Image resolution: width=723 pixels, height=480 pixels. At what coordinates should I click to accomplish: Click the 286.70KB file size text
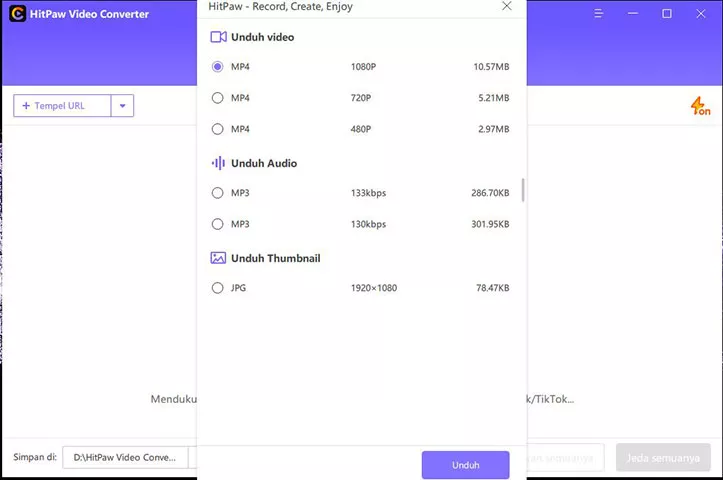pyautogui.click(x=490, y=193)
